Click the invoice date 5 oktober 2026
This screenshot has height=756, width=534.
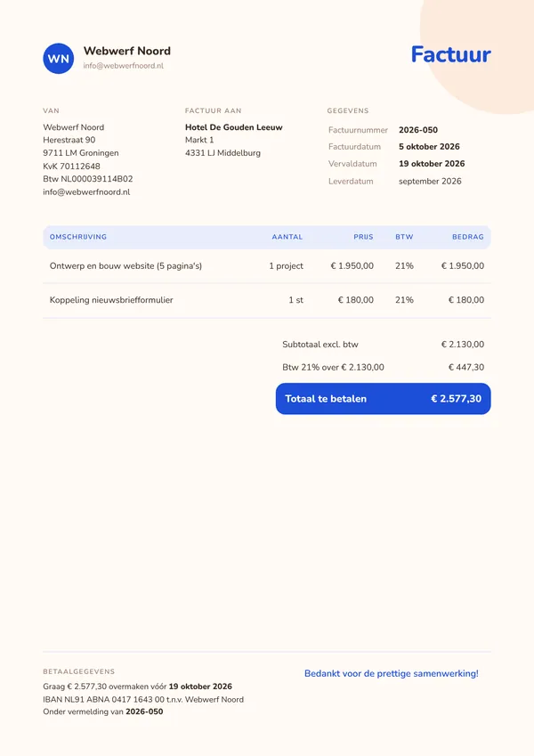(x=429, y=147)
